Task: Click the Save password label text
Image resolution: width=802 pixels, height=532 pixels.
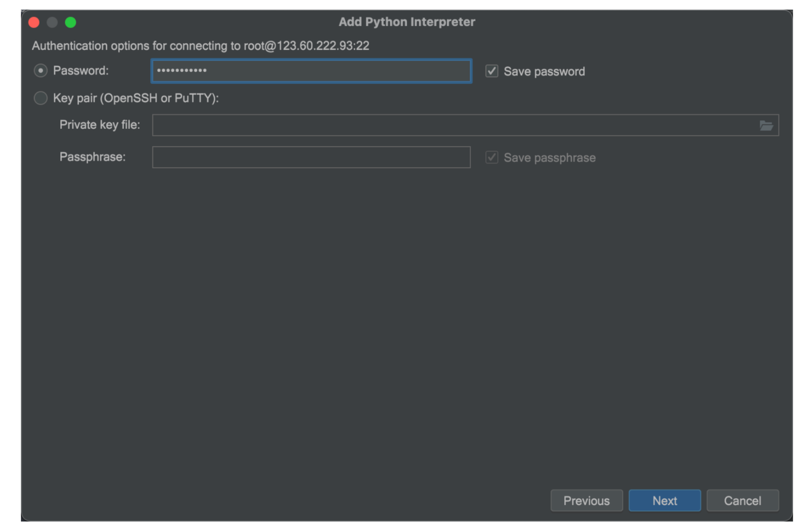Action: 544,72
